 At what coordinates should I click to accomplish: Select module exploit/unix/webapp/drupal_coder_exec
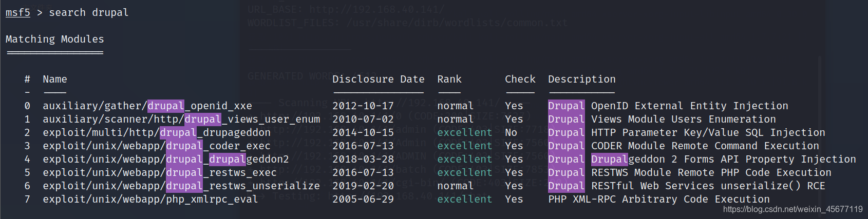point(157,146)
